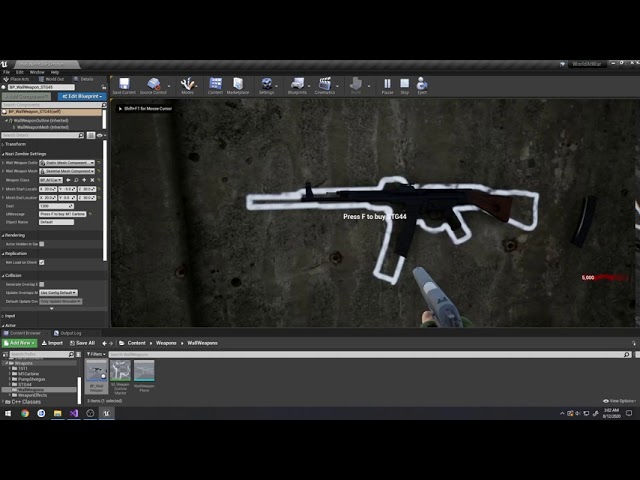Viewport: 640px width, 480px height.
Task: Enable Generate Overlap Events checkbox
Action: pyautogui.click(x=42, y=284)
